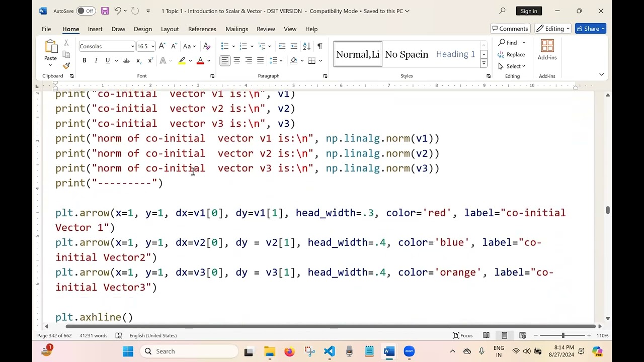Viewport: 644px width, 362px height.
Task: Click the Line and Paragraph Spacing icon
Action: pos(273,61)
